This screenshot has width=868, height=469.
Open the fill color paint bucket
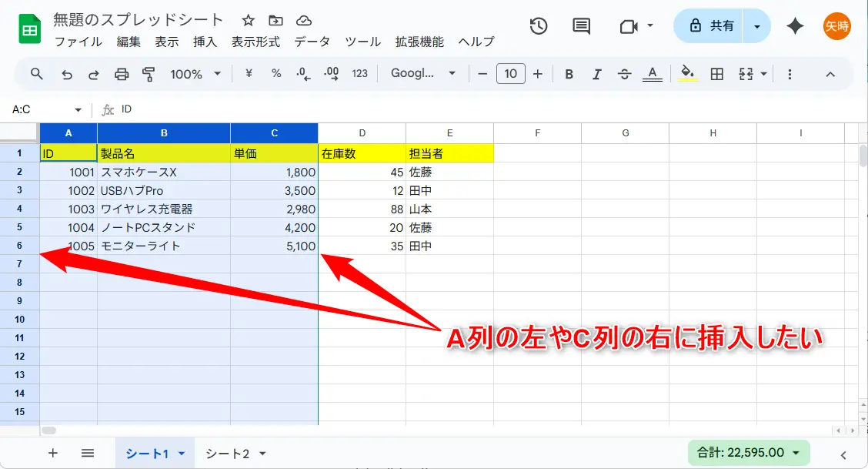pos(688,74)
